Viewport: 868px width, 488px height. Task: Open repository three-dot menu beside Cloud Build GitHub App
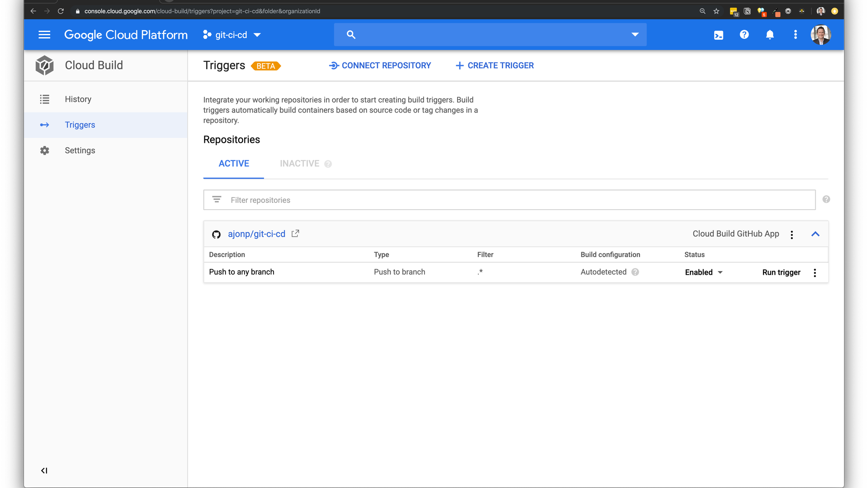(x=792, y=235)
